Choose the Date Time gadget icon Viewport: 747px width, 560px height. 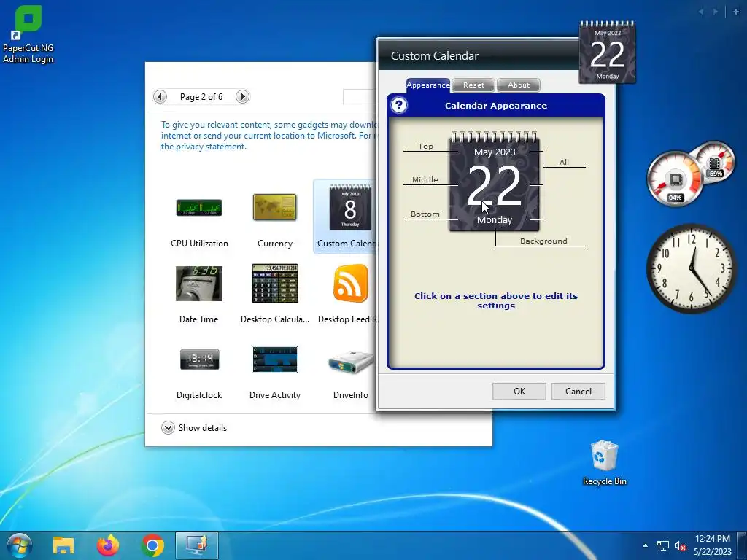coord(199,284)
